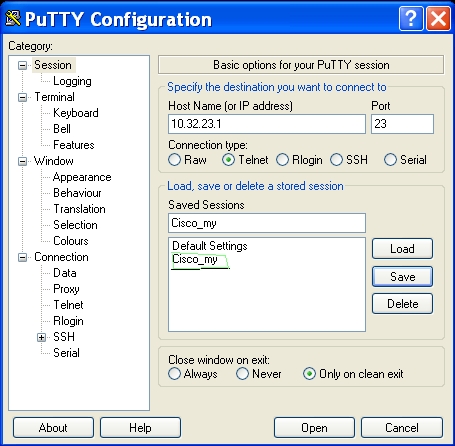Open the Translation category
This screenshot has height=446, width=455.
coord(79,209)
